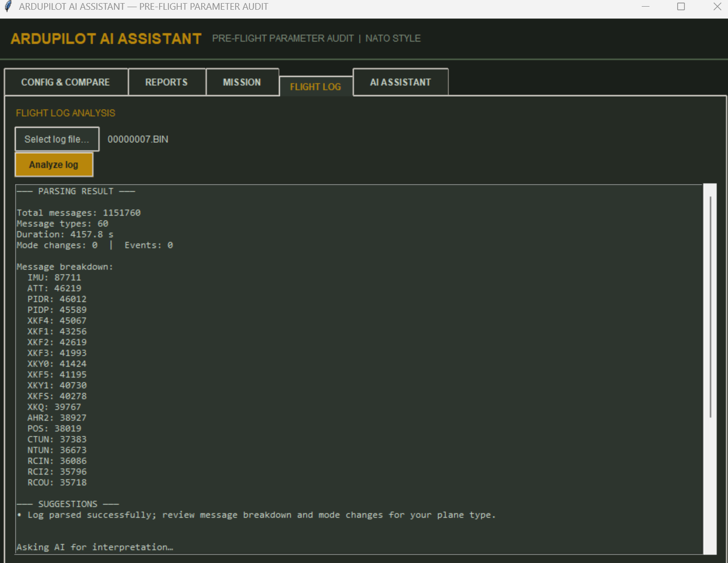The image size is (728, 563).
Task: Click the 'AHR2: 38927' row
Action: (x=57, y=418)
